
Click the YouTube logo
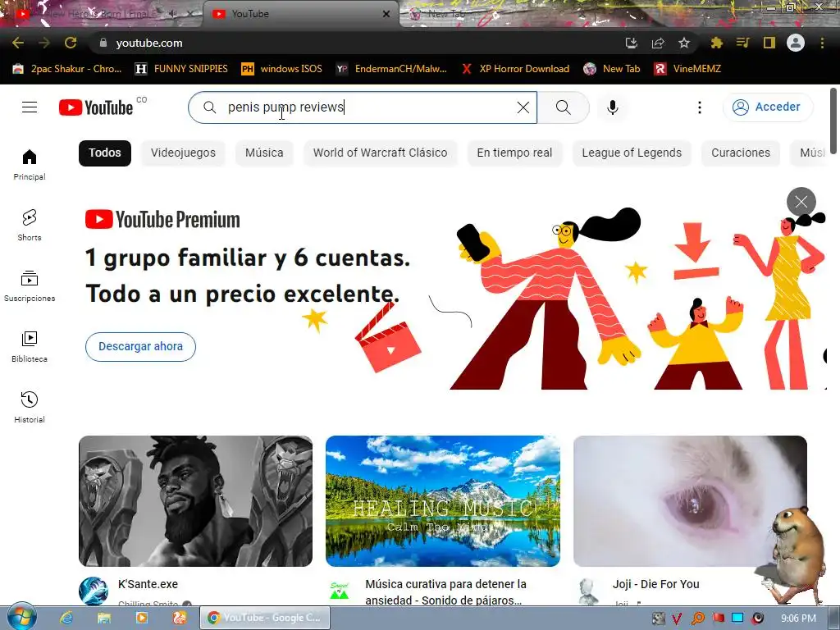96,107
